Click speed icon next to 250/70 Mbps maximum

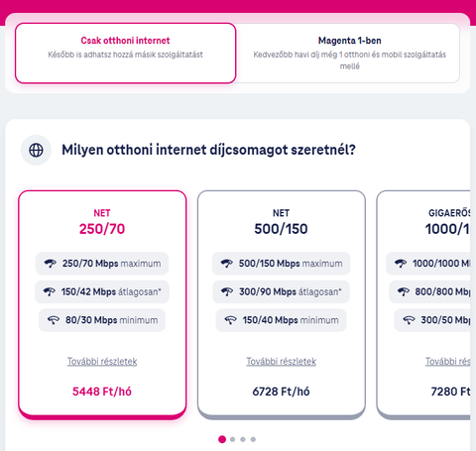tap(51, 264)
